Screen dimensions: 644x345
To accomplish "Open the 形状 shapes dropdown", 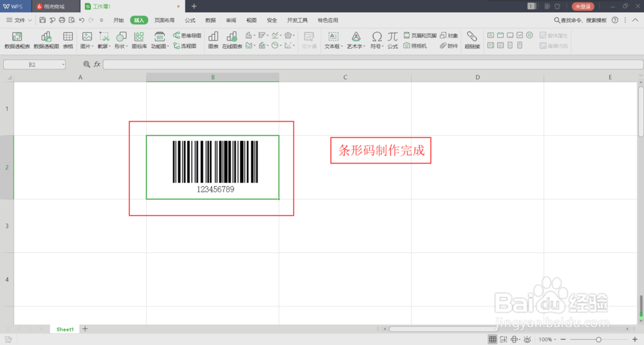I will click(x=121, y=41).
